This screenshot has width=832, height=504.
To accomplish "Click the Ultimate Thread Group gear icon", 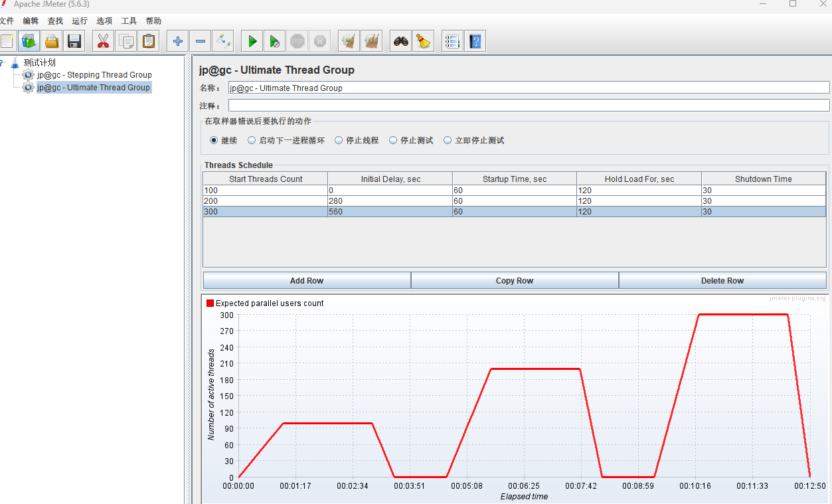I will tap(28, 88).
